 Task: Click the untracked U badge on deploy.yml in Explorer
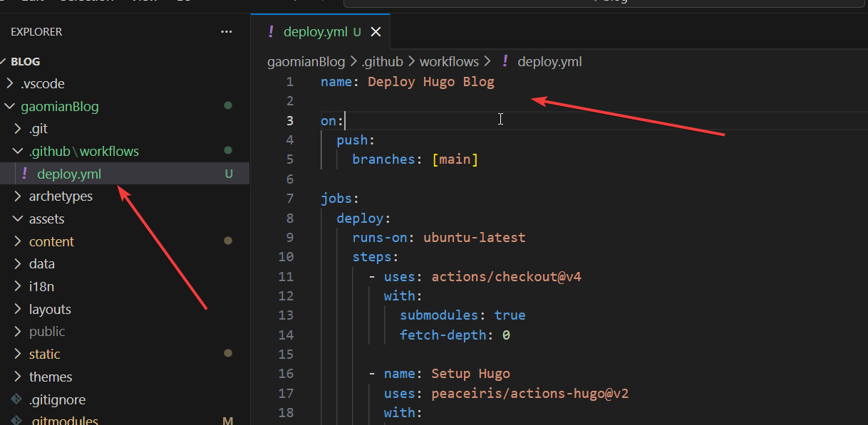(229, 174)
